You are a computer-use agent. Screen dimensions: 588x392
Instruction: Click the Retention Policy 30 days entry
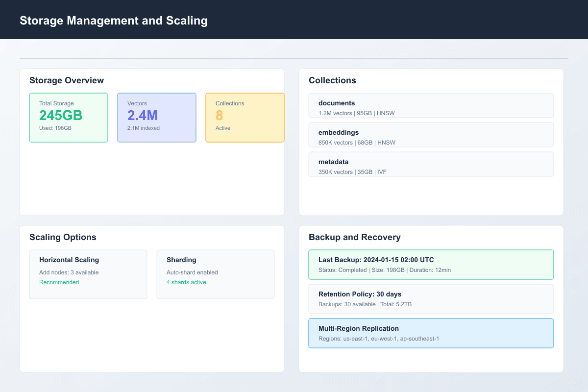click(x=431, y=299)
